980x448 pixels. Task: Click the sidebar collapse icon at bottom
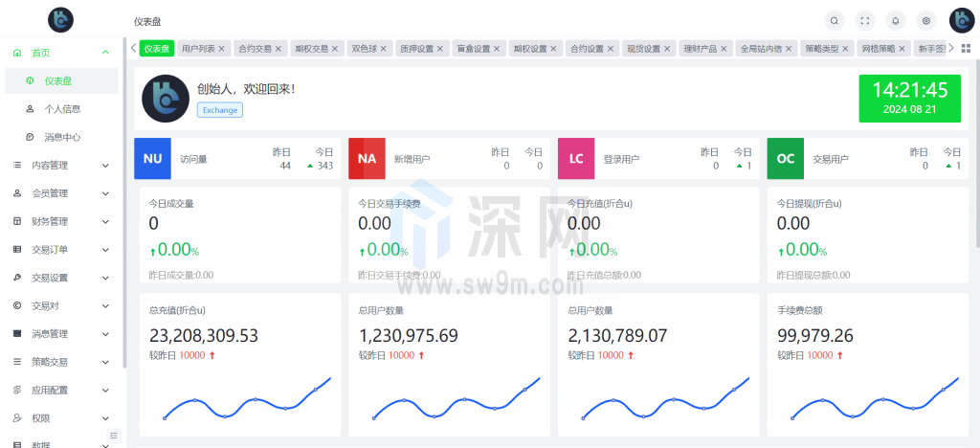click(113, 436)
